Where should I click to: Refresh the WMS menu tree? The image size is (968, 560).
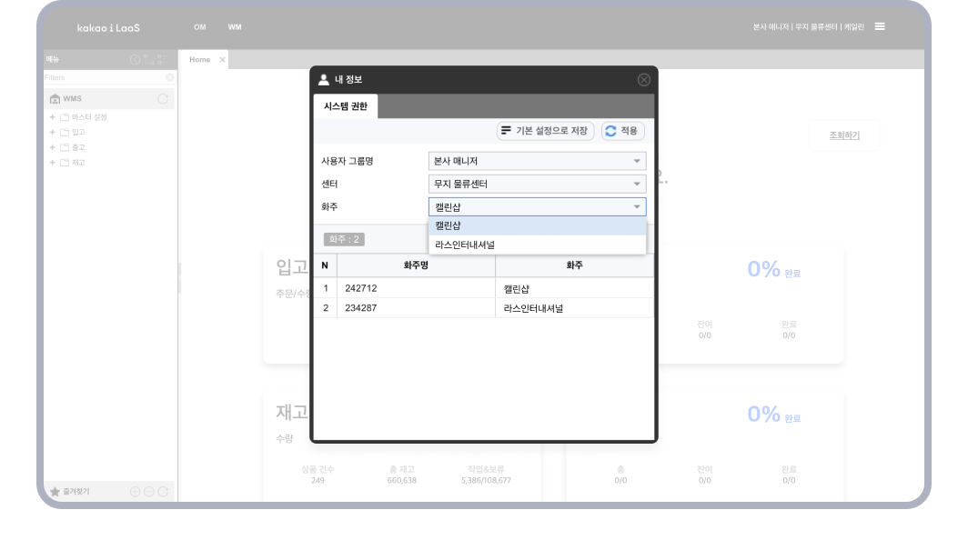(x=163, y=99)
